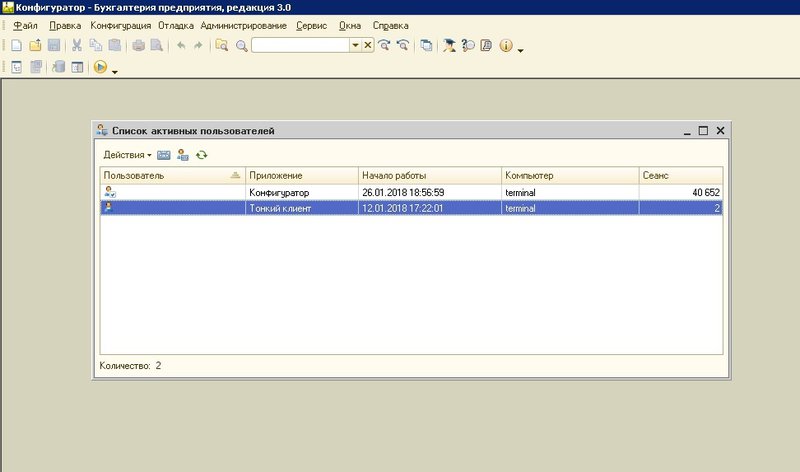Open the configuration tree icon
This screenshot has height=472, width=800.
(16, 67)
